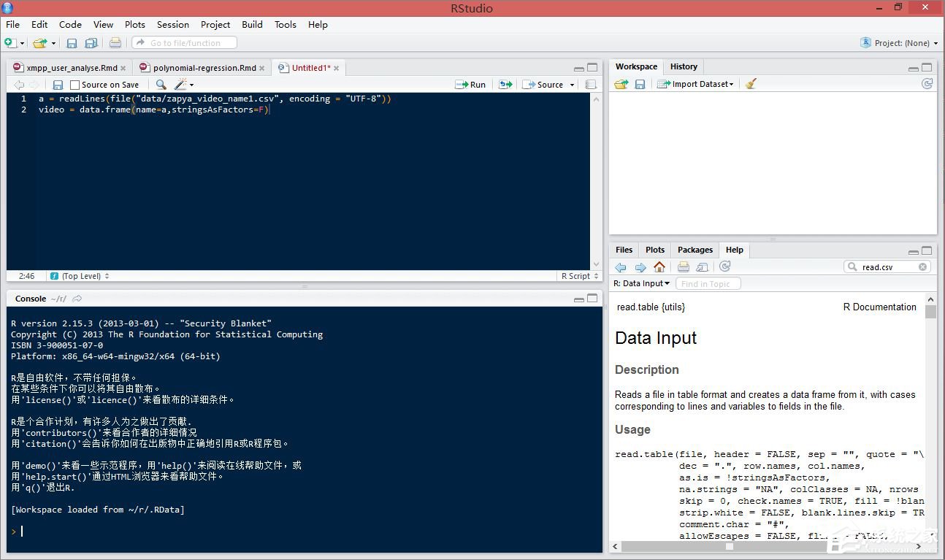The image size is (945, 560).
Task: Close the polynomial-regression.Rmd tab
Action: click(263, 68)
